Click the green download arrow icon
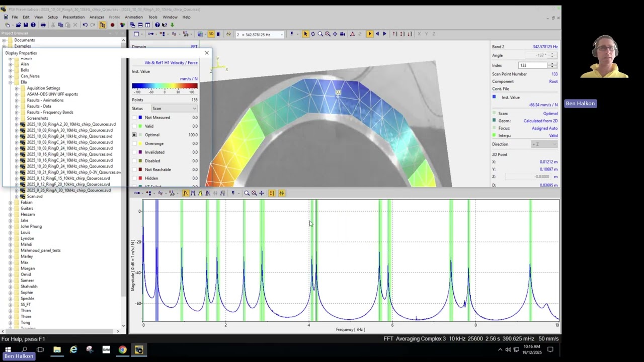 pyautogui.click(x=172, y=25)
